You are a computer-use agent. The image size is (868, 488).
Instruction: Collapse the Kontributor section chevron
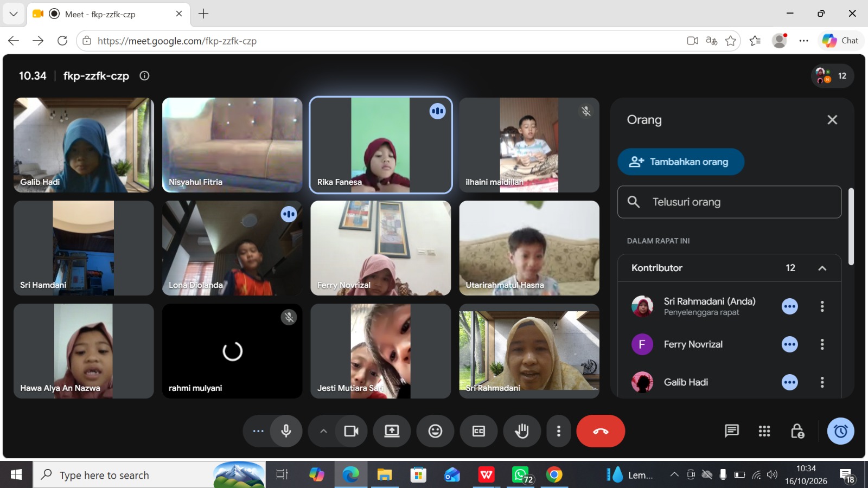[822, 268]
